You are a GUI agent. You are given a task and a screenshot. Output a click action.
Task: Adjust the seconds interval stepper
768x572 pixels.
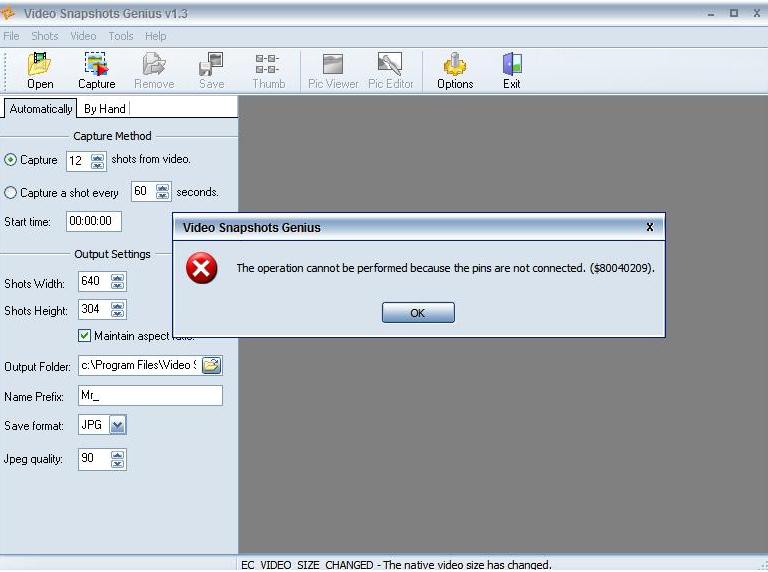point(163,191)
